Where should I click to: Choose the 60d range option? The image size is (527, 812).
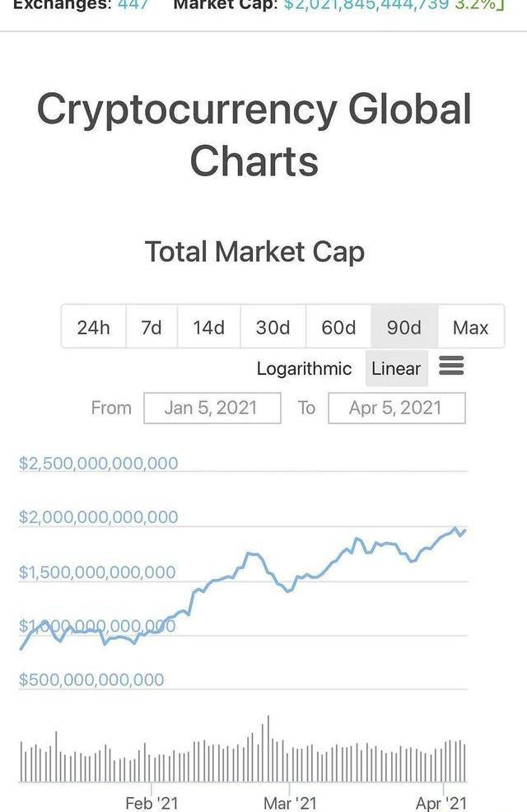tap(338, 327)
